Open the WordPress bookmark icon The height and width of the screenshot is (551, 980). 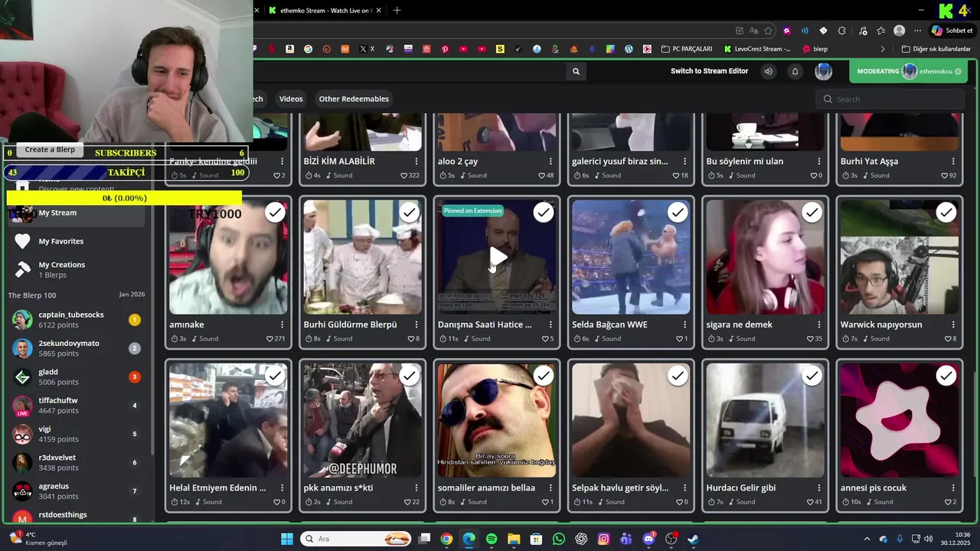tap(629, 49)
